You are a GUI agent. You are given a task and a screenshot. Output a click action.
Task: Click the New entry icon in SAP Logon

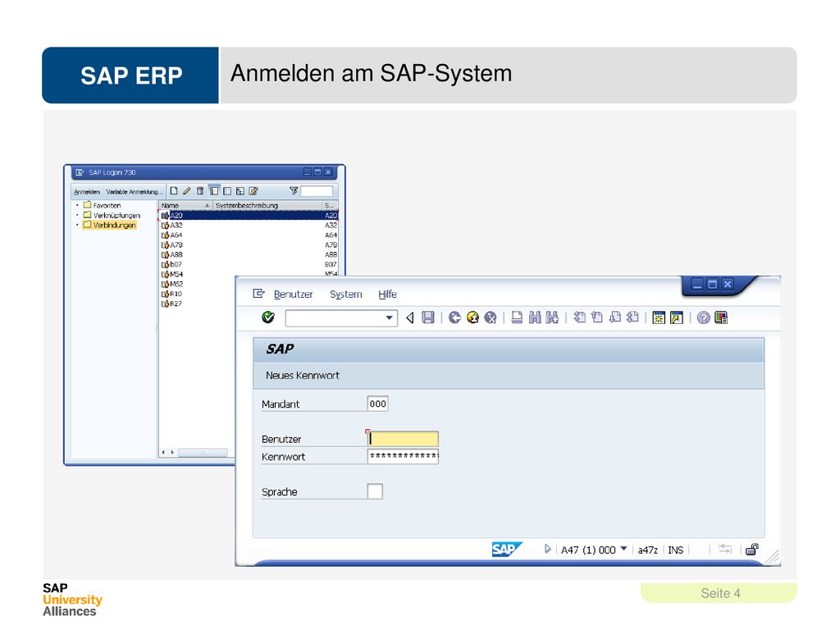(x=174, y=190)
